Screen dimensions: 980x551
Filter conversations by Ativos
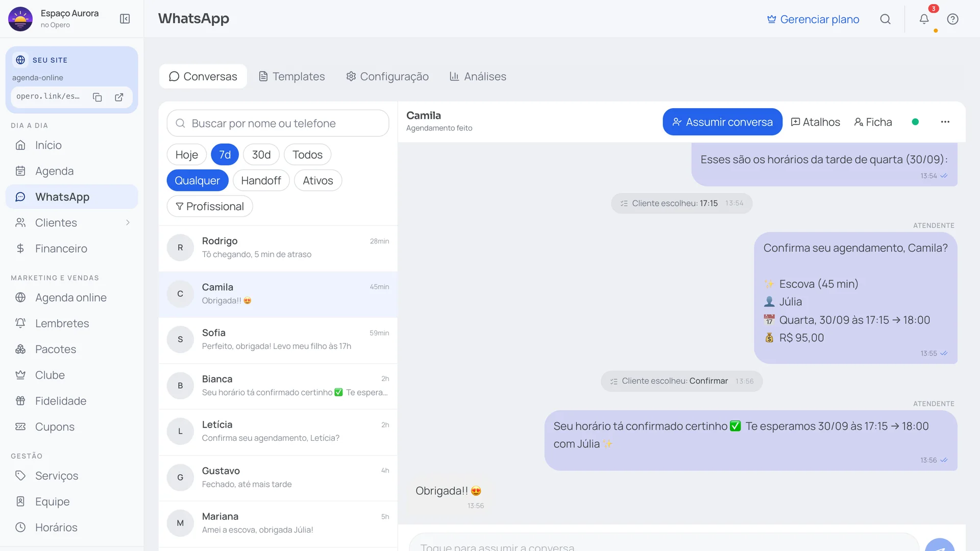[x=318, y=181]
